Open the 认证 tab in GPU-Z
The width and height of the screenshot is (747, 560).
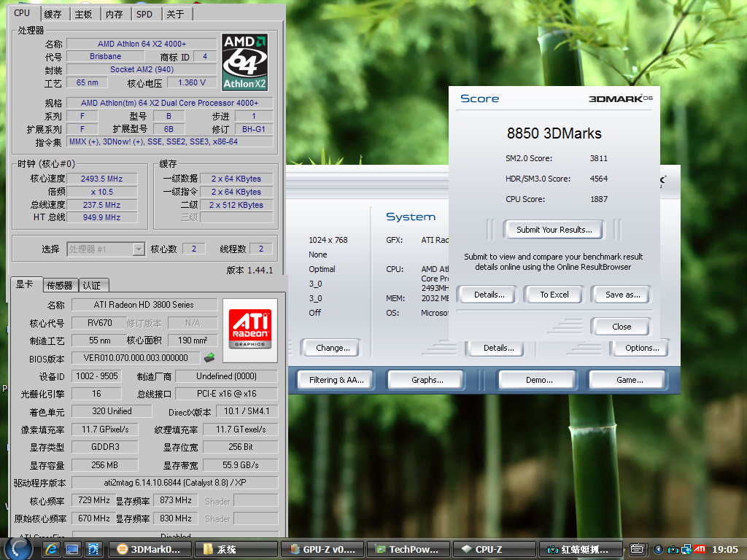click(x=92, y=285)
